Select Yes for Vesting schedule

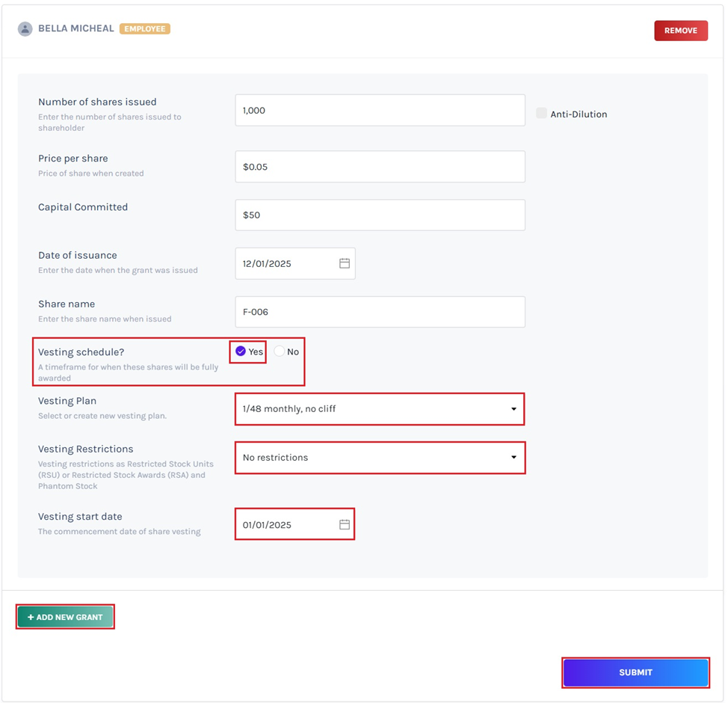(241, 351)
